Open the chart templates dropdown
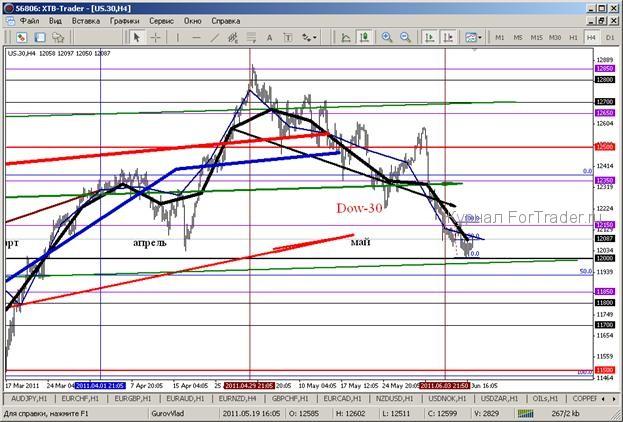Screen dimensions: 623x422 473,38
